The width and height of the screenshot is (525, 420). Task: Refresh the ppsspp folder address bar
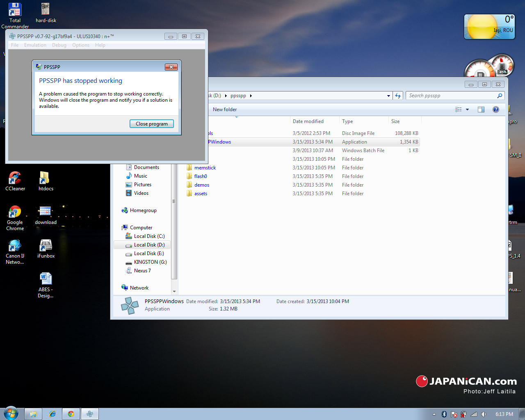point(398,96)
